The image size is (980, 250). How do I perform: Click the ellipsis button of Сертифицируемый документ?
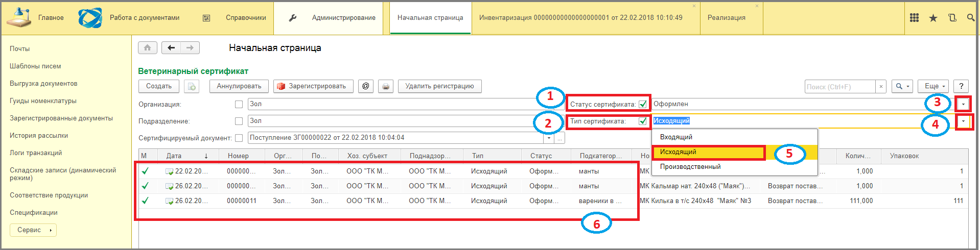tap(560, 138)
